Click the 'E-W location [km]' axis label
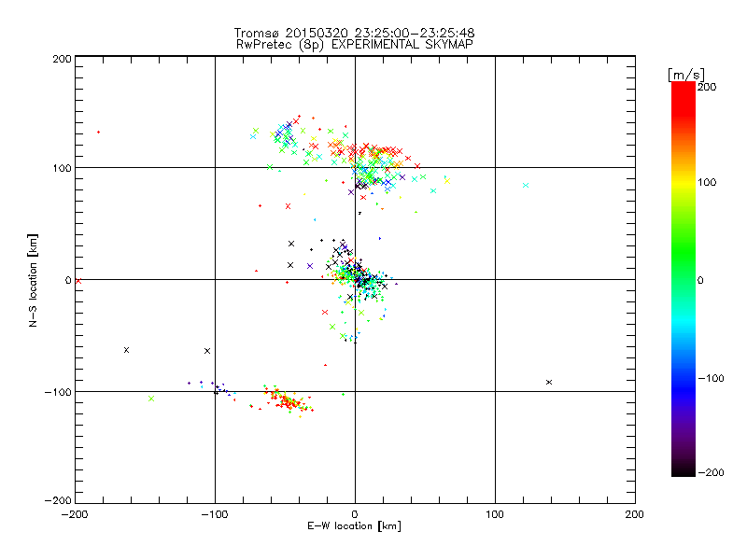The image size is (747, 560). tap(354, 526)
